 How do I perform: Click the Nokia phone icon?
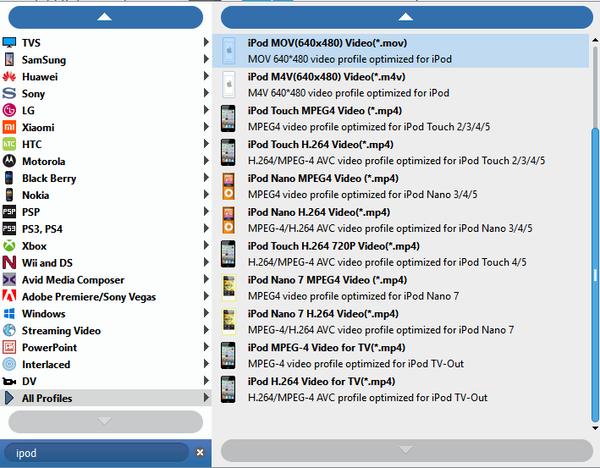(9, 195)
